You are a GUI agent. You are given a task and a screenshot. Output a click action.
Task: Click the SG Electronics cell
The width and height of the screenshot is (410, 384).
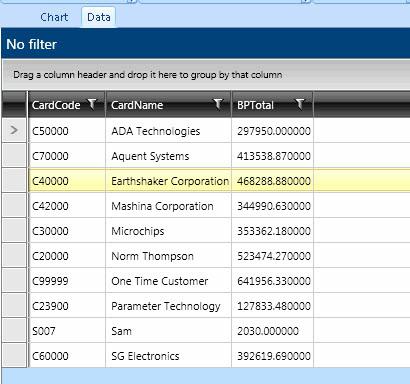coord(168,356)
